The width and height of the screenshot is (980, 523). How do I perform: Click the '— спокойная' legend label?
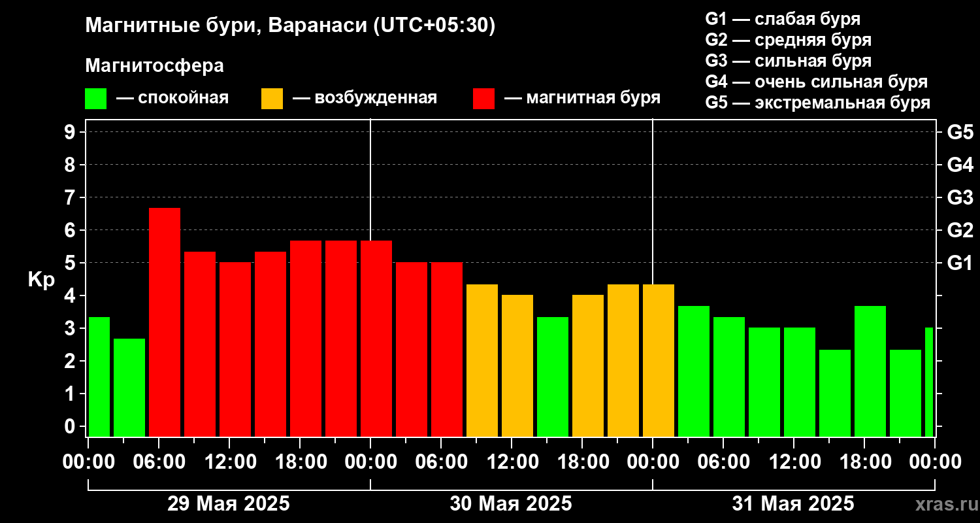click(172, 98)
